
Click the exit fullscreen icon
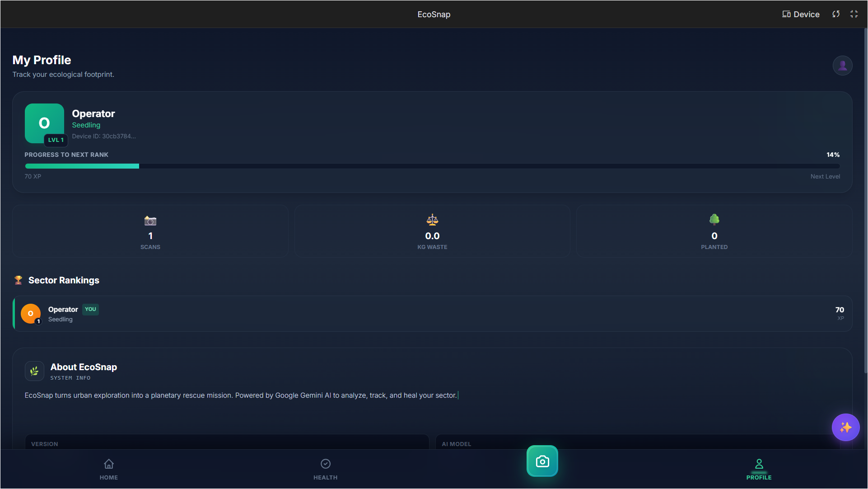pyautogui.click(x=854, y=14)
